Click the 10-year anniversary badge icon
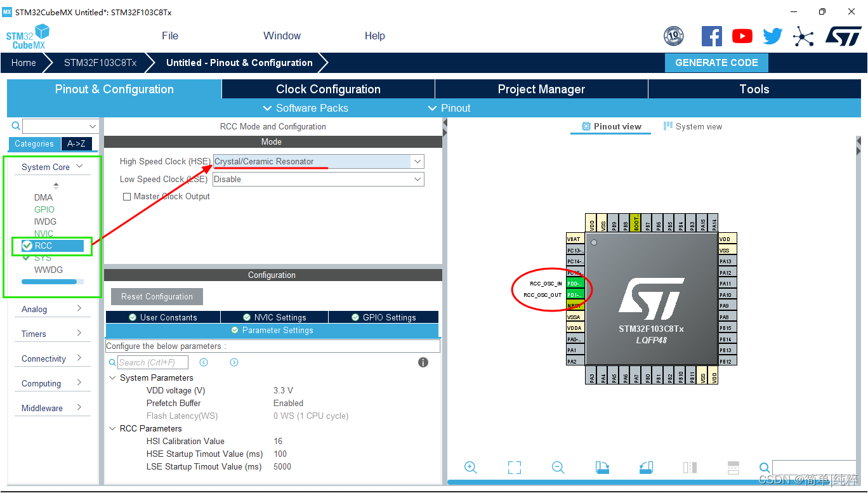 click(673, 36)
